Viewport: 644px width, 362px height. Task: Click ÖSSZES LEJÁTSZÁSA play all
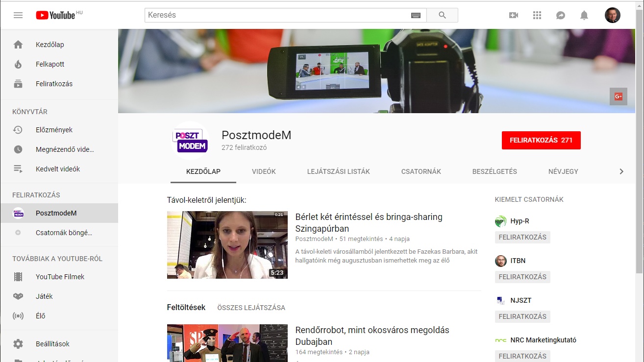coord(251,308)
